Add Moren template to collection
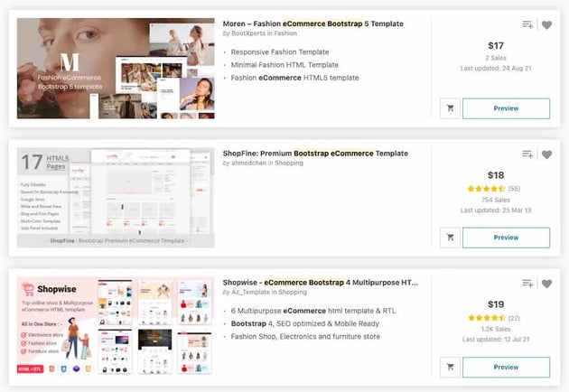Viewport: 569px width, 392px height. [527, 24]
